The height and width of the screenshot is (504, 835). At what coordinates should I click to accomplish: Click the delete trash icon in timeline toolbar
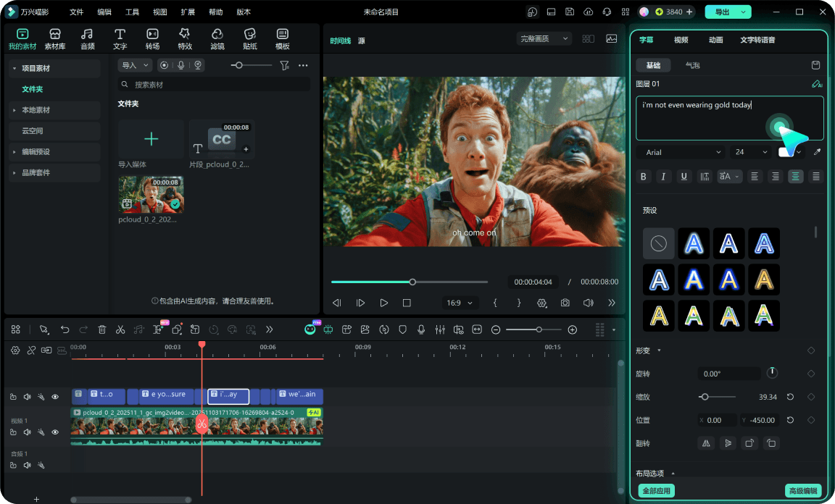(102, 330)
